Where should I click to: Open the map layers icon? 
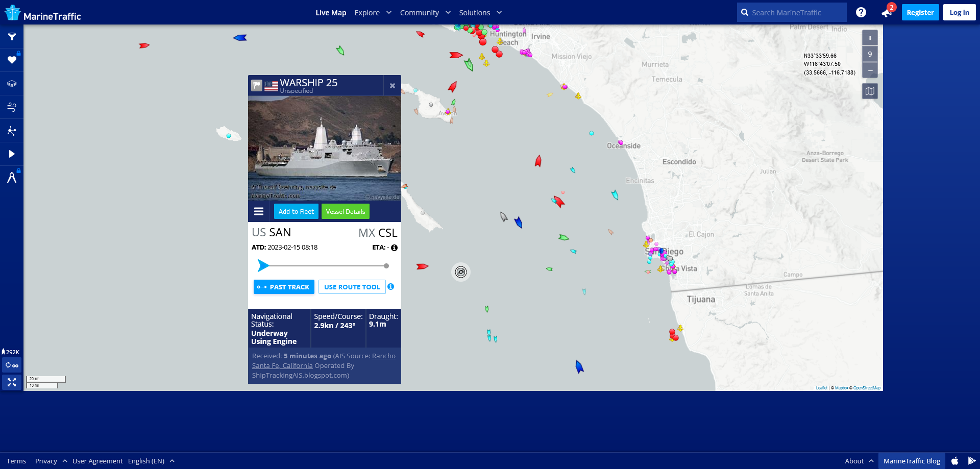coord(12,84)
